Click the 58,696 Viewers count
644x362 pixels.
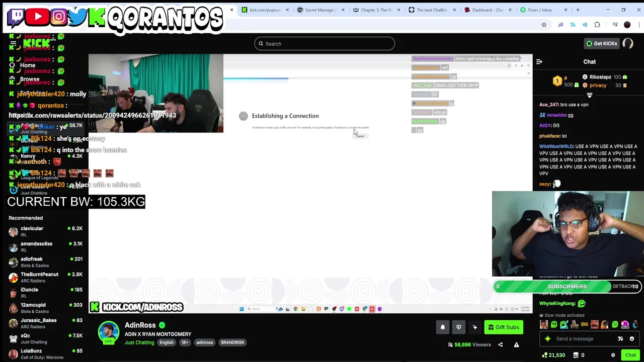click(x=469, y=345)
